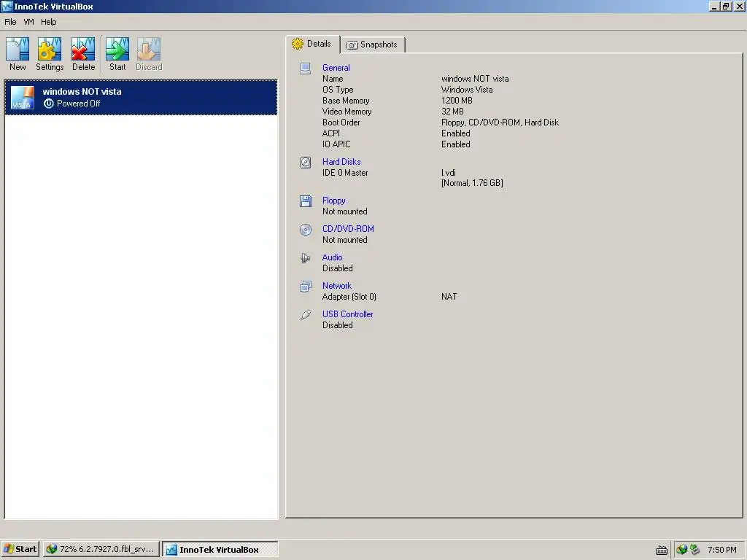Switch to the 72% 6.2.7927.0.fbl_srv taskbar window
The height and width of the screenshot is (560, 747).
point(101,549)
